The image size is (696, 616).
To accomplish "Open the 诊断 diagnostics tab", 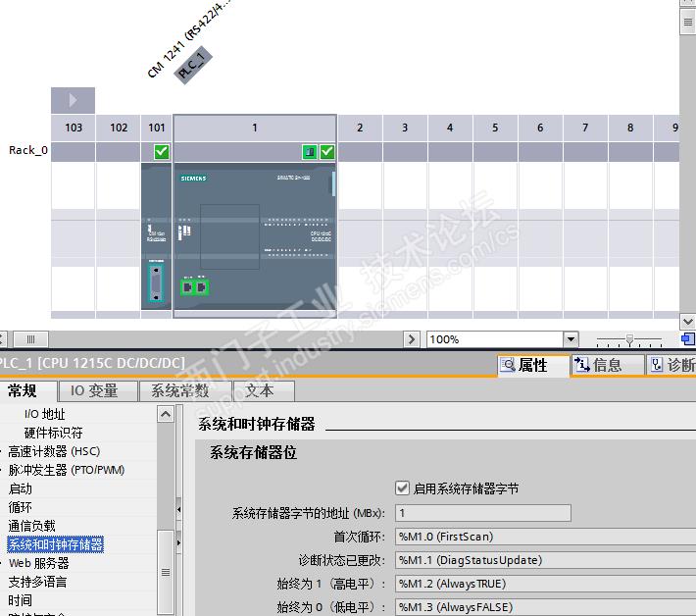I will [x=671, y=366].
